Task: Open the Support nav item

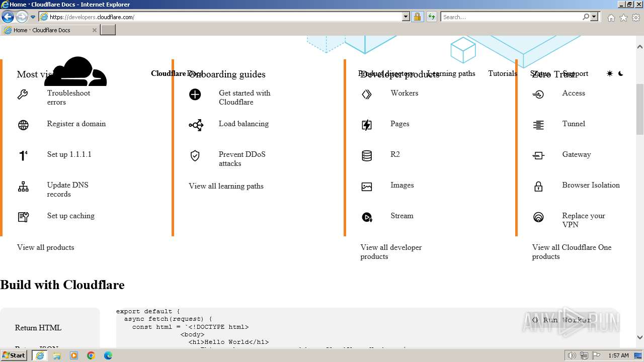Action: [x=576, y=73]
